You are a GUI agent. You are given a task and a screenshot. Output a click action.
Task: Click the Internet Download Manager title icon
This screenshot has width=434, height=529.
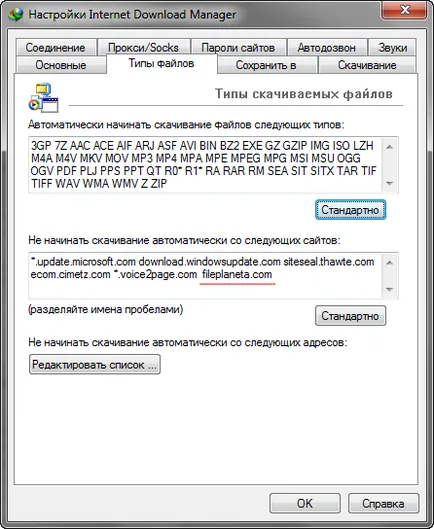coord(16,15)
